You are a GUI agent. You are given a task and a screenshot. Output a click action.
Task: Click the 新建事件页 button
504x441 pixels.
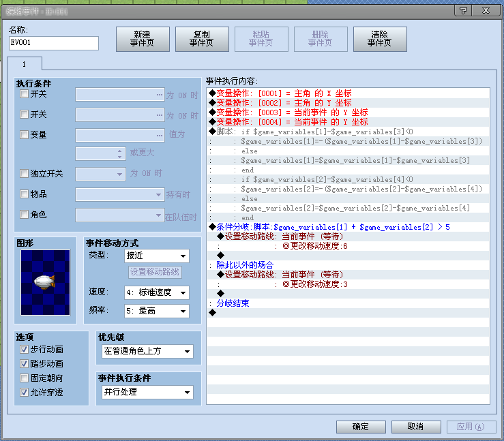coord(143,39)
